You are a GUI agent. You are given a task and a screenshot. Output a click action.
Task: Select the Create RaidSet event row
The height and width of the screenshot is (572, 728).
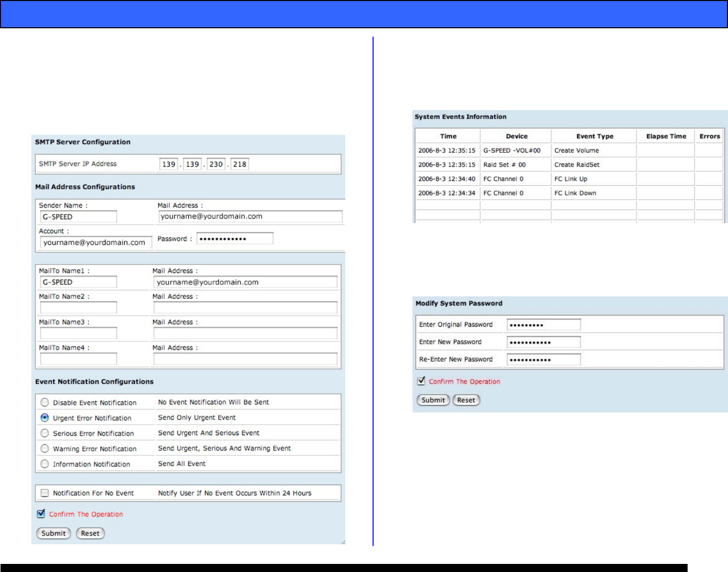point(577,165)
